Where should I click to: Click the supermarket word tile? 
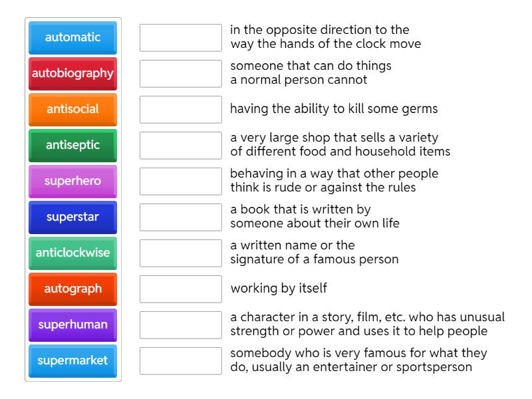[x=72, y=361]
